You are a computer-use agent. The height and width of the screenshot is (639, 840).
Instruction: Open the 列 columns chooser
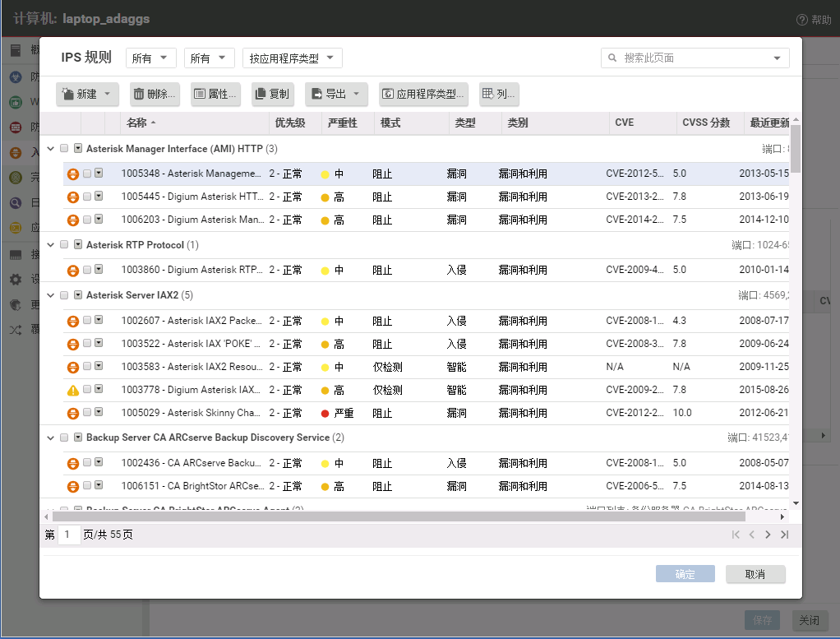pyautogui.click(x=499, y=95)
